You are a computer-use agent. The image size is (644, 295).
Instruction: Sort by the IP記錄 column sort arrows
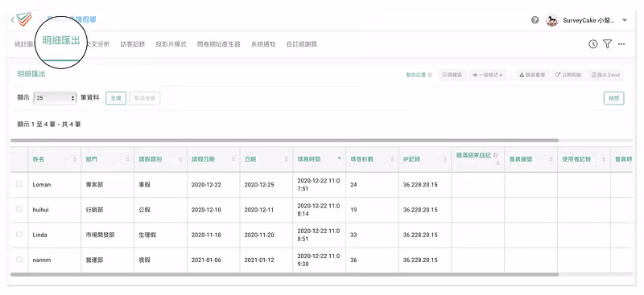point(445,159)
